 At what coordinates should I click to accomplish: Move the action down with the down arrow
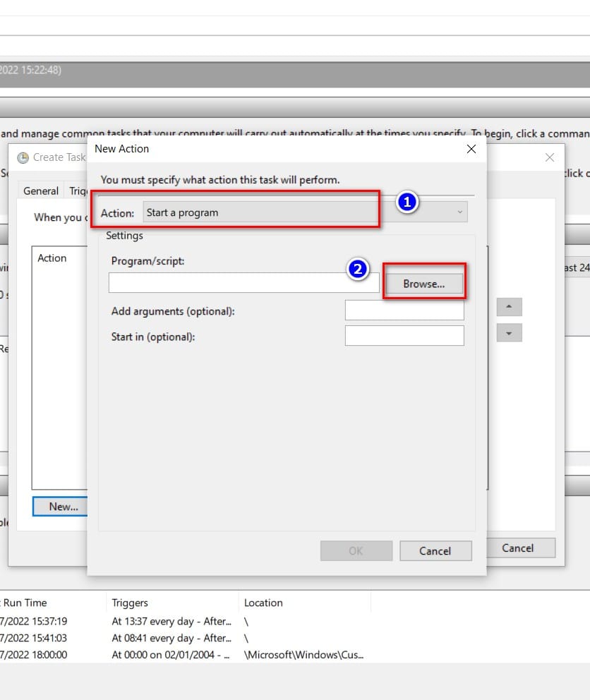pyautogui.click(x=509, y=333)
